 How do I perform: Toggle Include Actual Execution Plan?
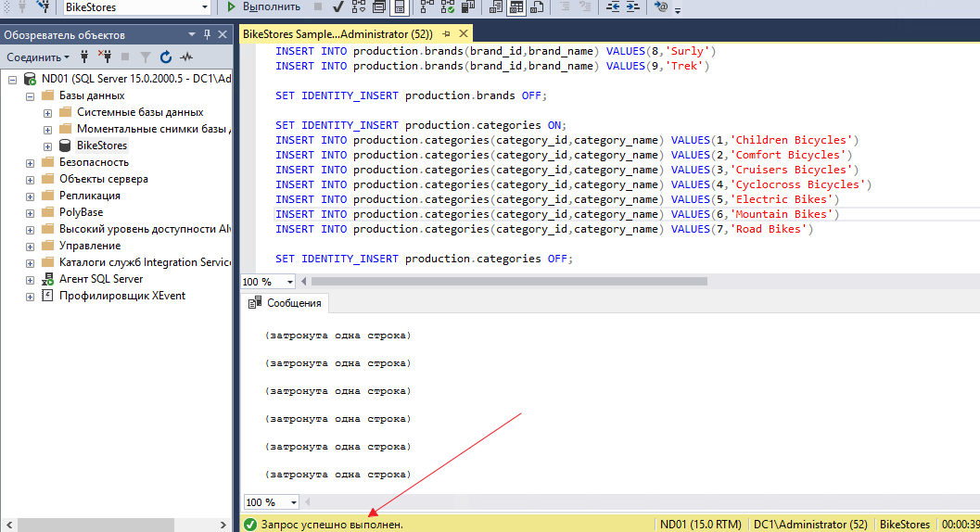[x=427, y=6]
